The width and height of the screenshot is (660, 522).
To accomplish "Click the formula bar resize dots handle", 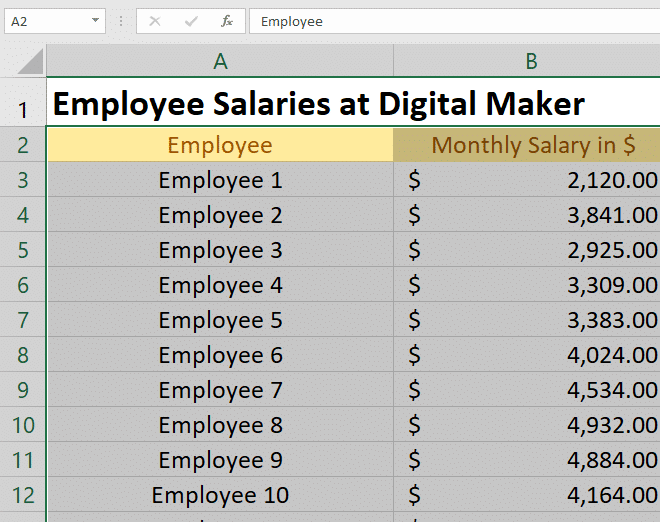I will coord(121,21).
